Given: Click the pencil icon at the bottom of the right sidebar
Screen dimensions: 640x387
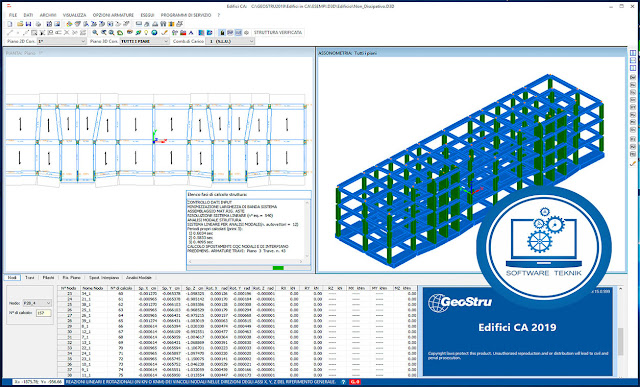Looking at the screenshot, I should pos(633,163).
